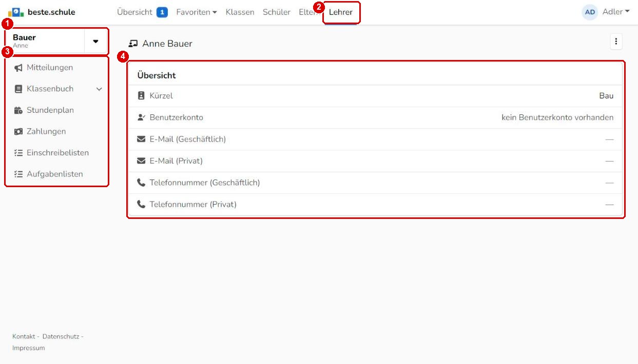Viewport: 638px width, 364px height.
Task: Click the badge icon in Kürzel row
Action: pyautogui.click(x=141, y=96)
